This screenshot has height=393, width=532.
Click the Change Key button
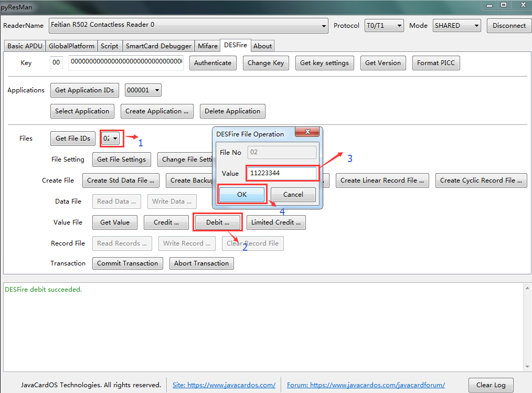click(265, 63)
